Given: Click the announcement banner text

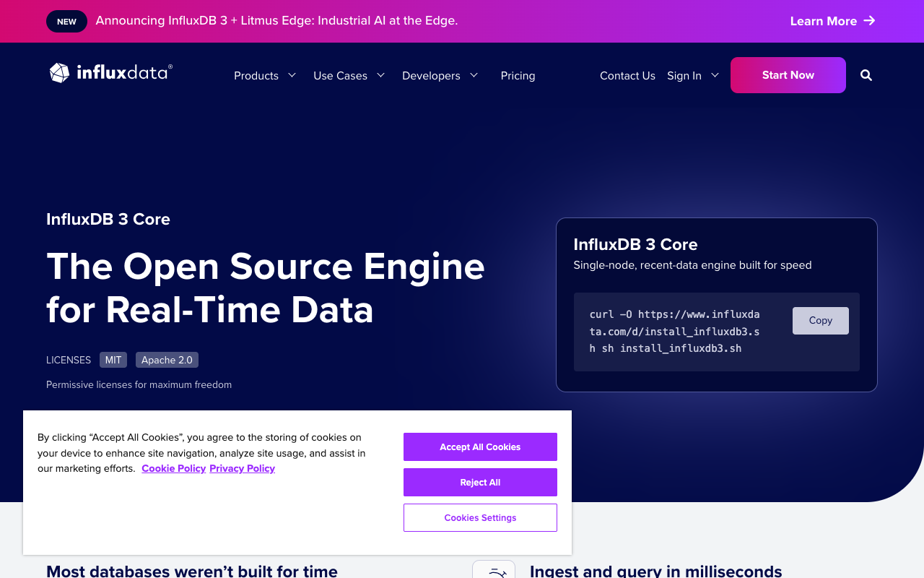Looking at the screenshot, I should point(276,21).
